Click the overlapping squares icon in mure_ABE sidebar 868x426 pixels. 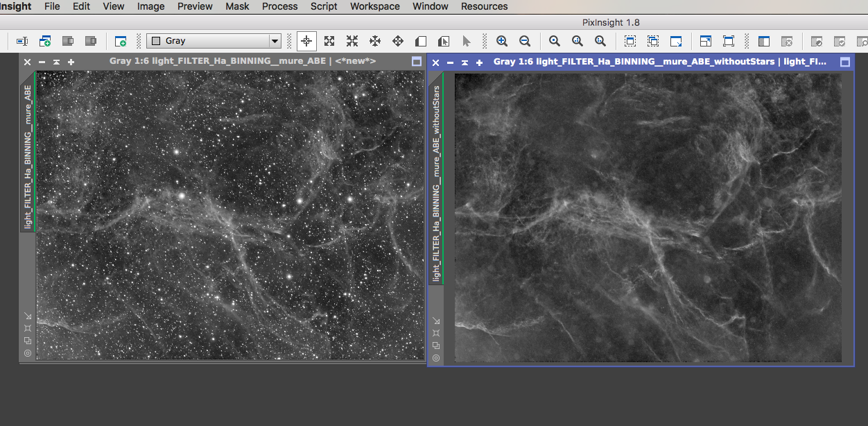pyautogui.click(x=28, y=341)
